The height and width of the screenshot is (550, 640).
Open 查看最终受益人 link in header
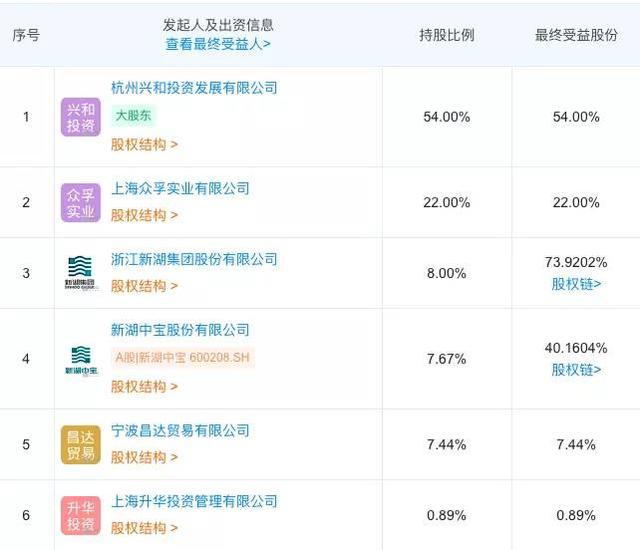(x=218, y=44)
